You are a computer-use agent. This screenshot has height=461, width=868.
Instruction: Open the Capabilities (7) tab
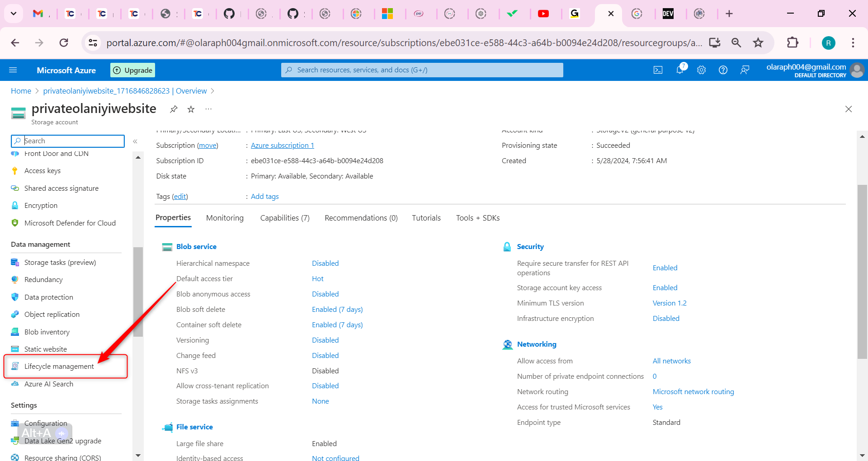pyautogui.click(x=284, y=218)
